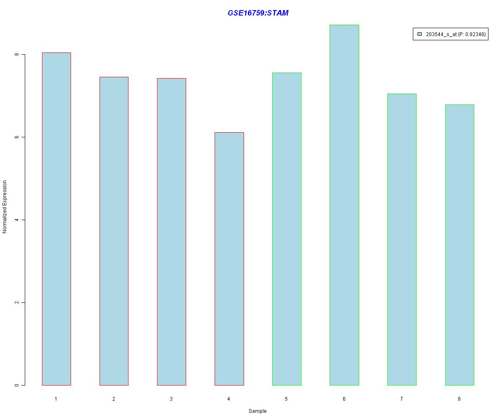Screen dimensions: 504x420
Task: Click the legend label 203544_s_at (P: 0.92346)
Action: (x=456, y=34)
